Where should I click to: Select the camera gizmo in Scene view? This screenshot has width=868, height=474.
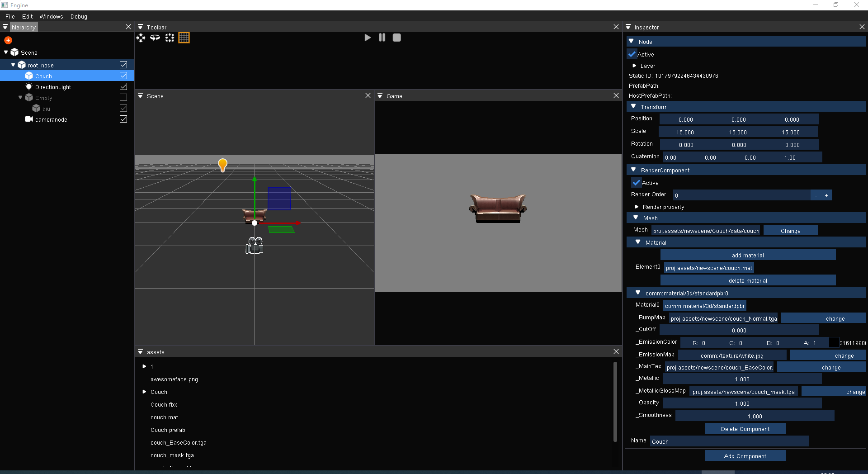(255, 246)
